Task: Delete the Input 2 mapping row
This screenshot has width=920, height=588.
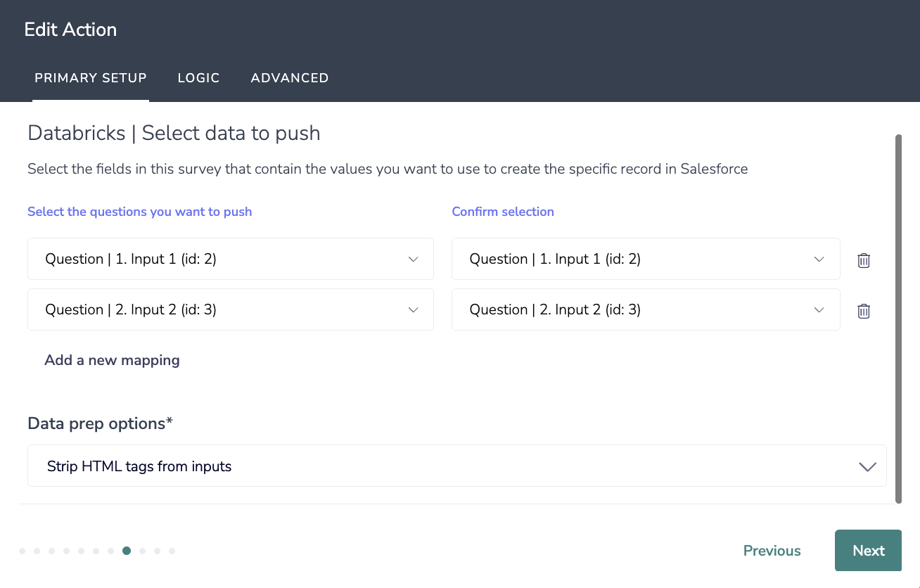Action: point(864,311)
